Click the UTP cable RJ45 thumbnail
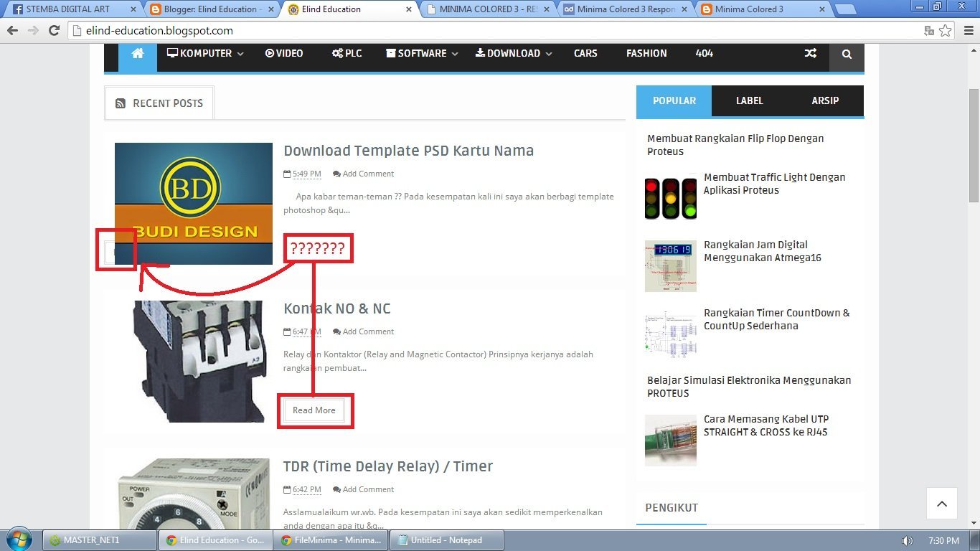The height and width of the screenshot is (551, 980). click(671, 441)
